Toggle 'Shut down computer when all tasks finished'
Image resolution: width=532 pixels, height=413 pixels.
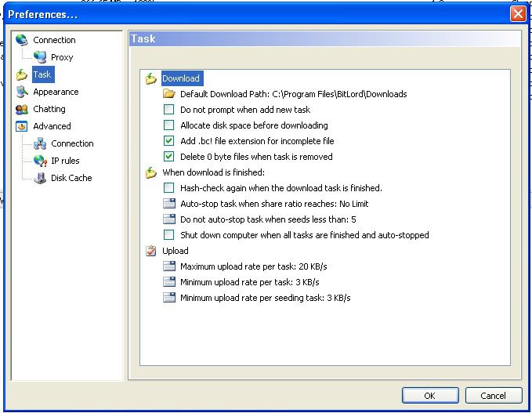pyautogui.click(x=168, y=235)
